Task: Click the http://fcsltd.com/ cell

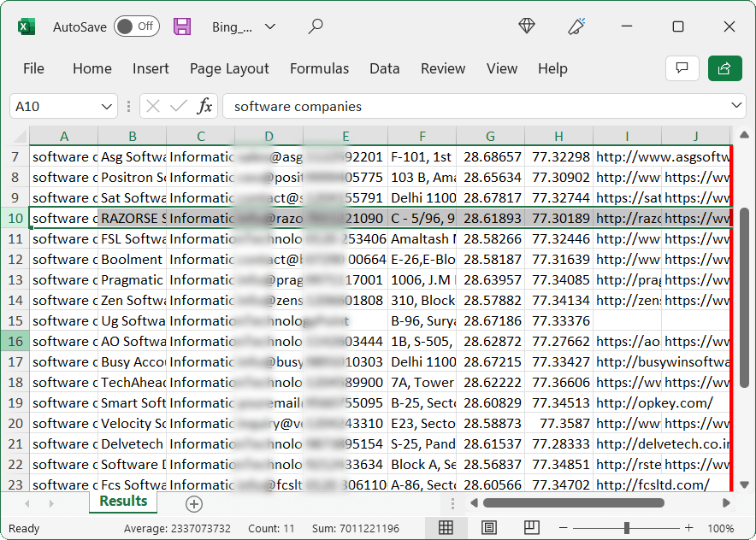Action: tap(627, 484)
